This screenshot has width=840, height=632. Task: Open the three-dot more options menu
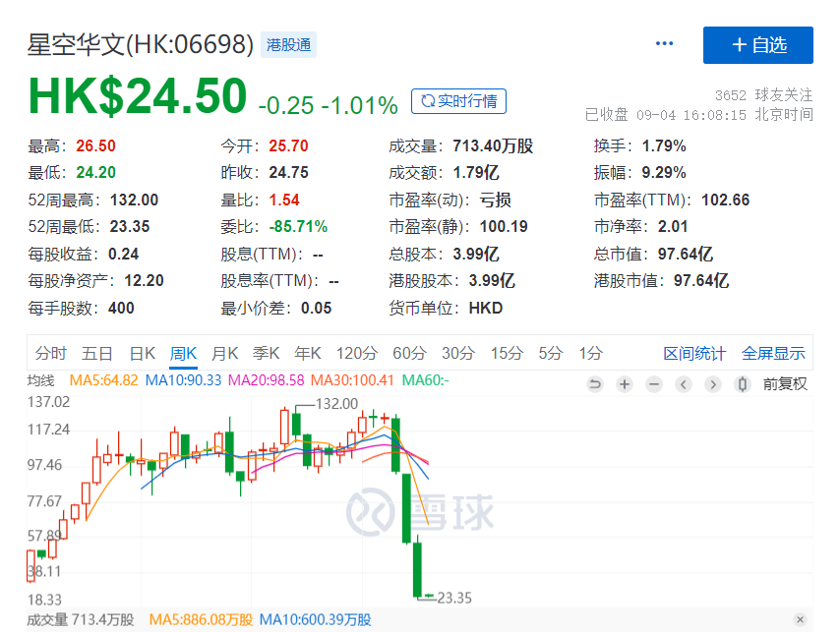point(665,44)
